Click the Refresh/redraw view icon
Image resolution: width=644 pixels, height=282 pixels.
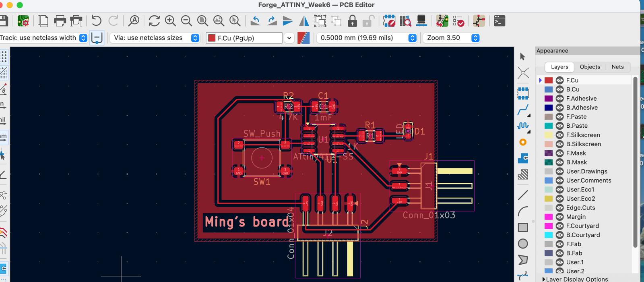point(154,21)
